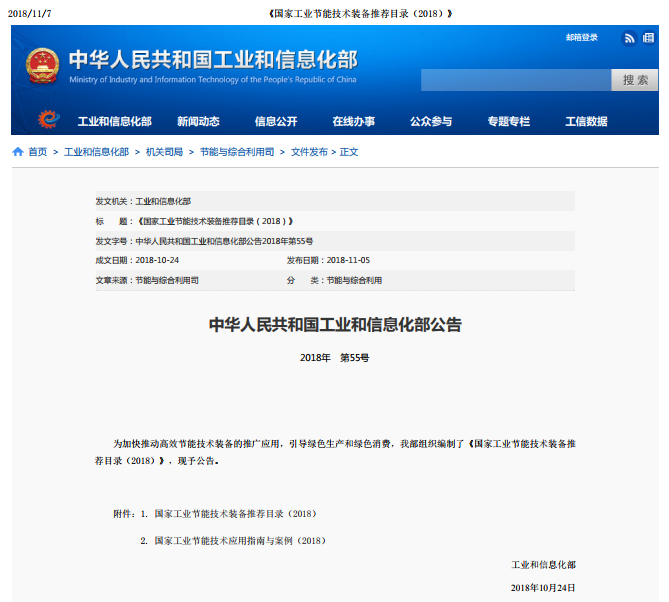Image resolution: width=669 pixels, height=602 pixels.
Task: Open 在线办事 nav menu item
Action: coord(353,121)
